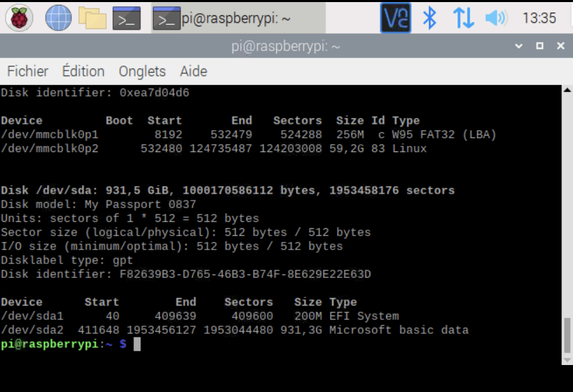Open the Raspberry Pi applications menu

pos(19,17)
